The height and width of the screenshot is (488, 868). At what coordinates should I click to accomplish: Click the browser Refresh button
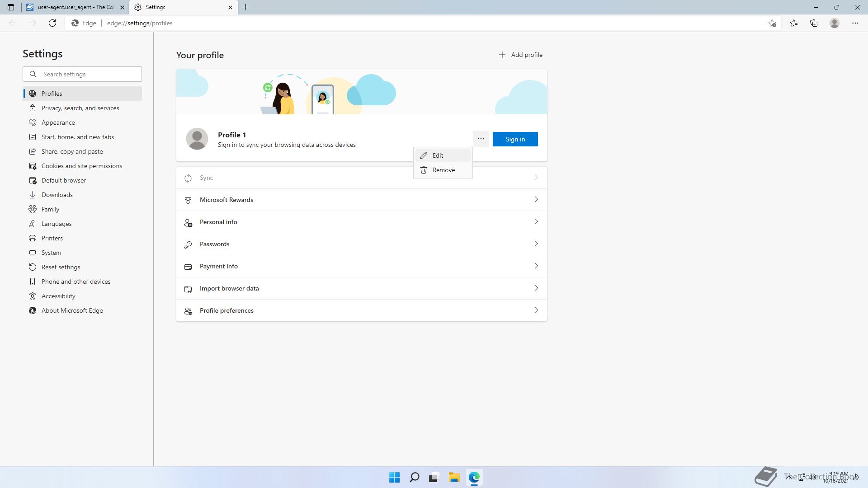[52, 23]
